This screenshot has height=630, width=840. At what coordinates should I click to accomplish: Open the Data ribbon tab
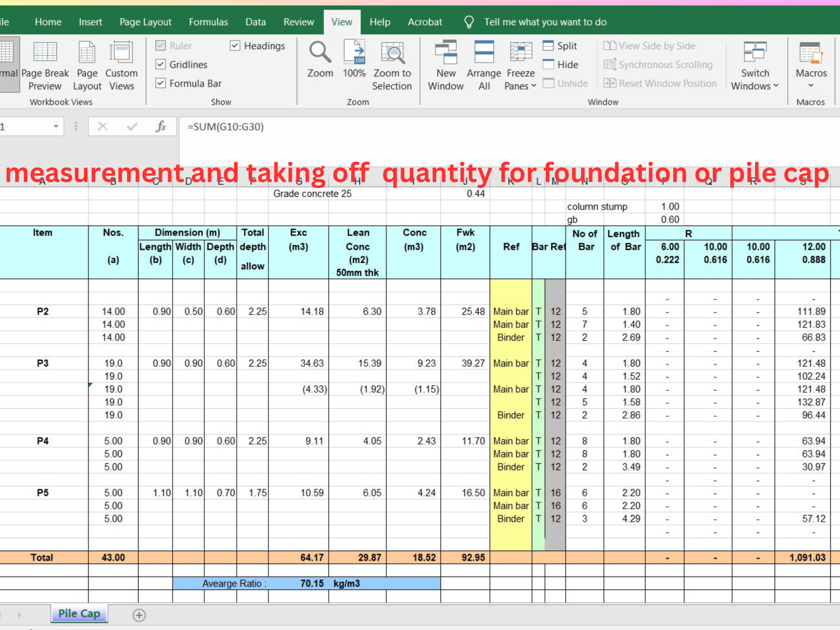(x=255, y=22)
